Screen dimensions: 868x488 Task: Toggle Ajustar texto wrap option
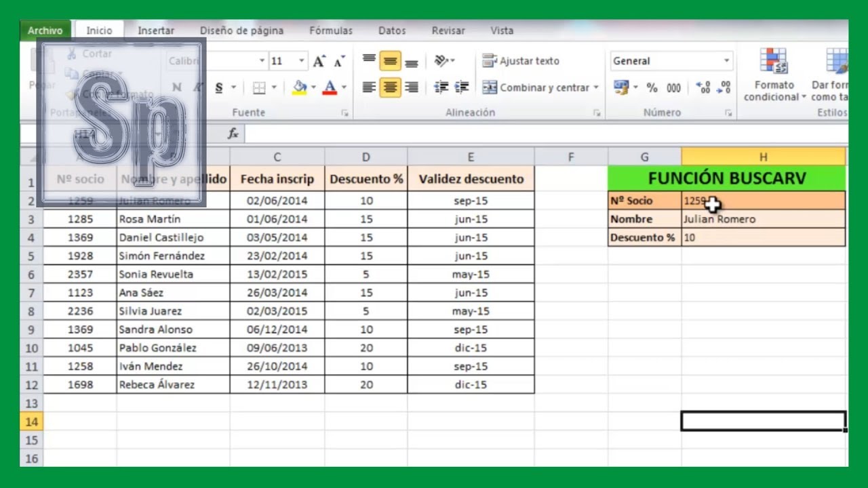click(x=521, y=61)
